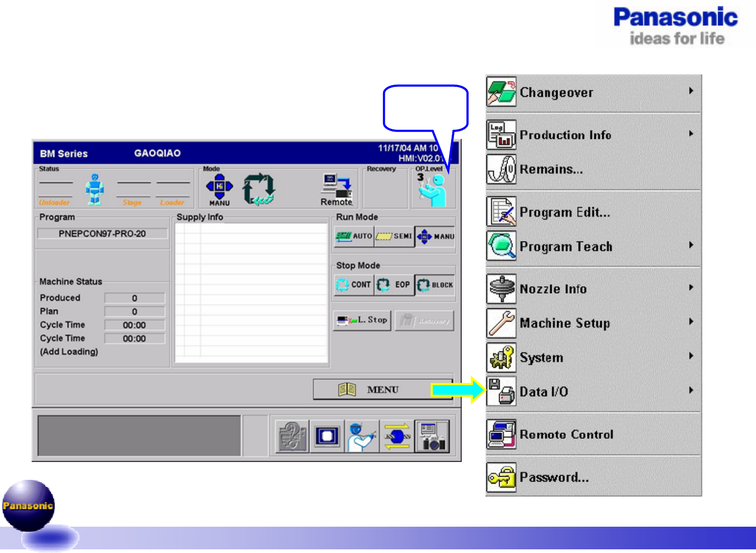Screen dimensions: 756x553
Task: Click the green cycle arrows mode icon
Action: point(258,189)
